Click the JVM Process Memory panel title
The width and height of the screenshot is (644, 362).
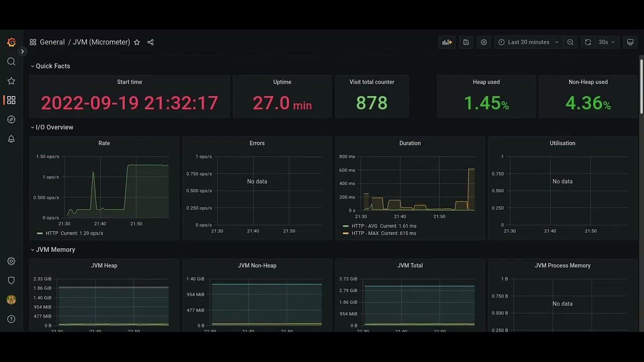[x=562, y=265]
